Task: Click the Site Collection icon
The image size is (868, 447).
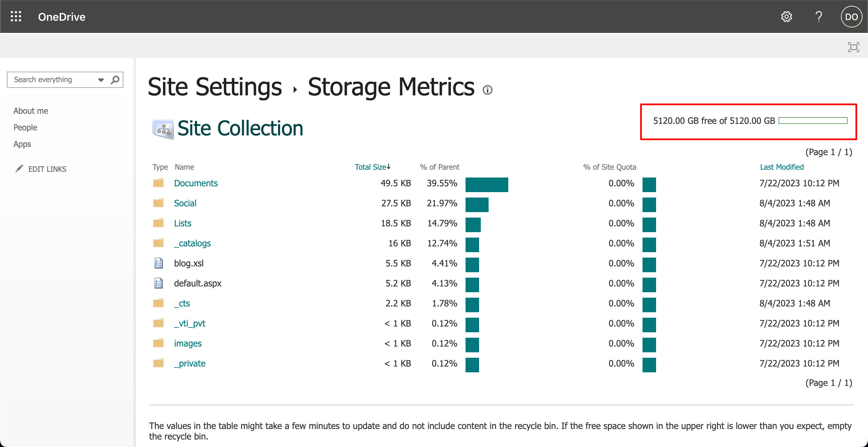Action: (163, 129)
